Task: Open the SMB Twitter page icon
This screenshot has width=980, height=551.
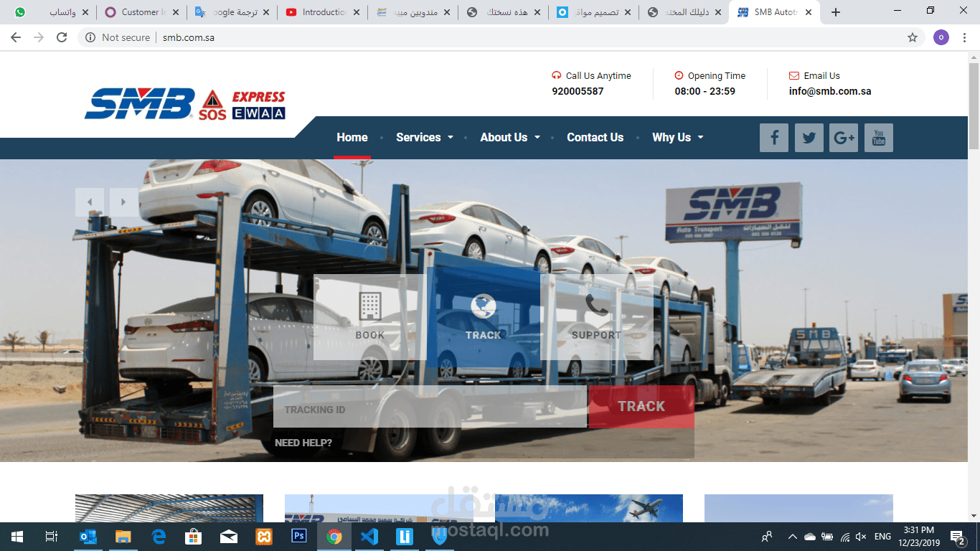Action: coord(809,138)
